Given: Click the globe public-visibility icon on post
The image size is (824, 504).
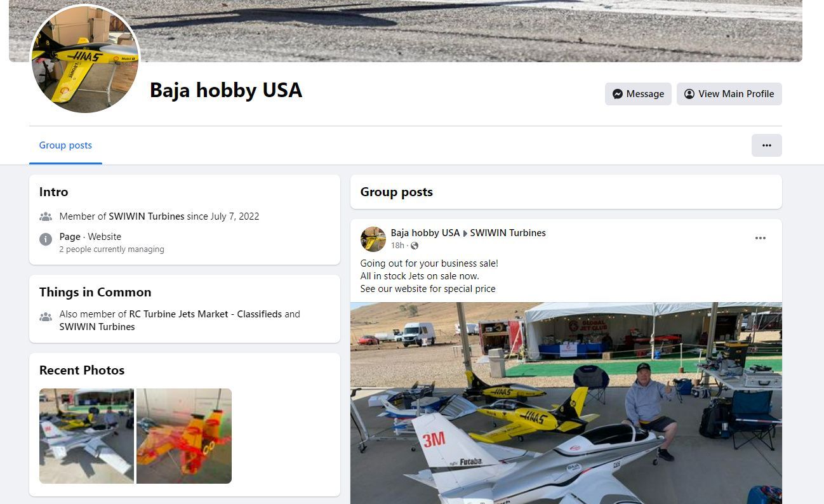Looking at the screenshot, I should point(415,246).
